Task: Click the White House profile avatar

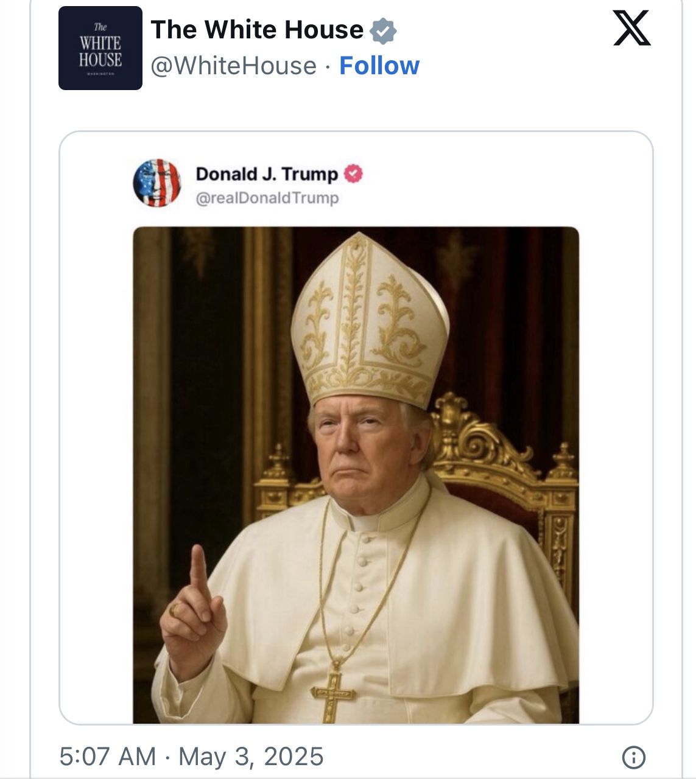Action: coord(100,49)
